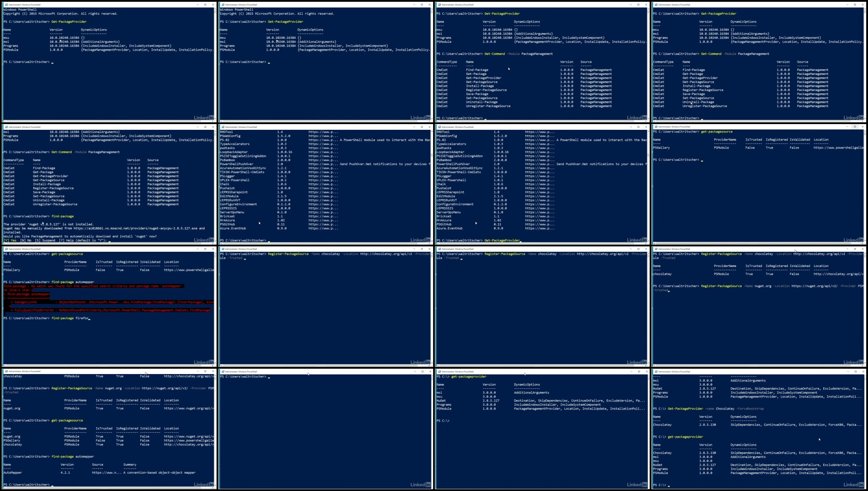Click the '-ForceBootstrap' parameter text
Viewport: 868px width, 491px height.
[751, 408]
